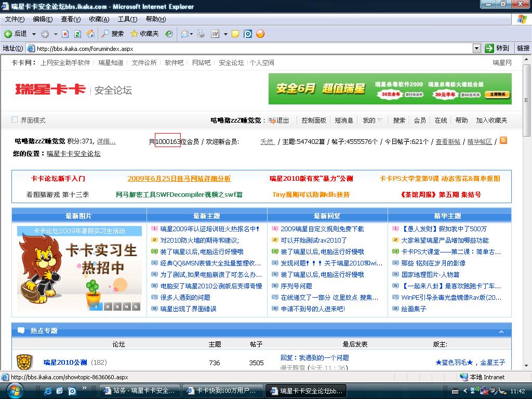Go back with the 后退 button

click(15, 34)
